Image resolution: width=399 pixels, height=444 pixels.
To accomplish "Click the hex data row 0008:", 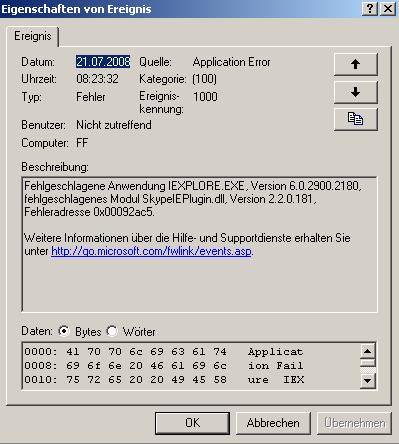I will coord(164,365).
